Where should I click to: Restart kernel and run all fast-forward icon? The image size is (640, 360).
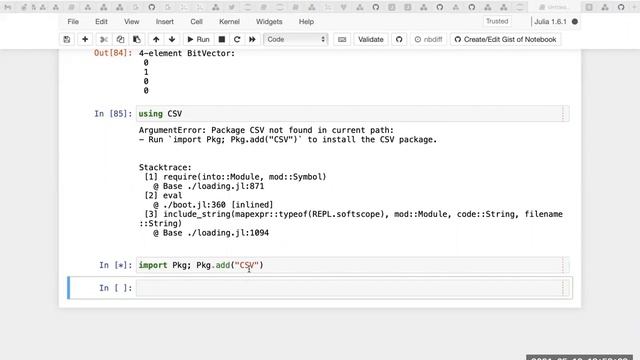(x=252, y=40)
